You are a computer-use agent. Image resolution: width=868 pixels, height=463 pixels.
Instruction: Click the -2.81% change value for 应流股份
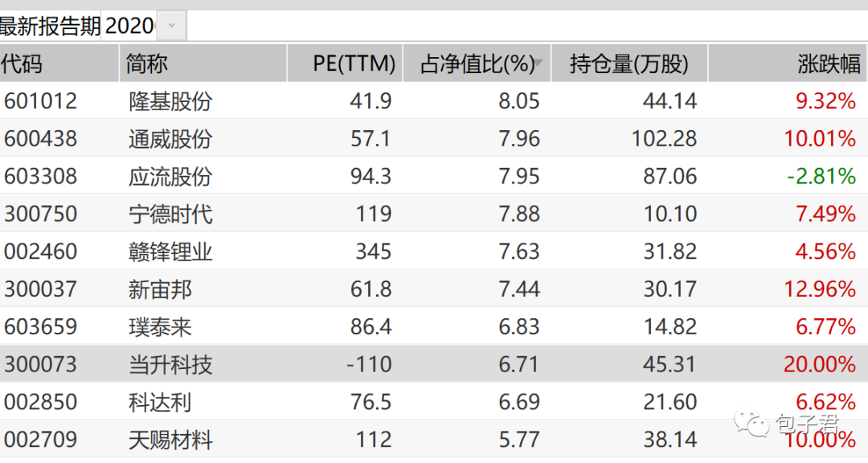[x=821, y=177]
